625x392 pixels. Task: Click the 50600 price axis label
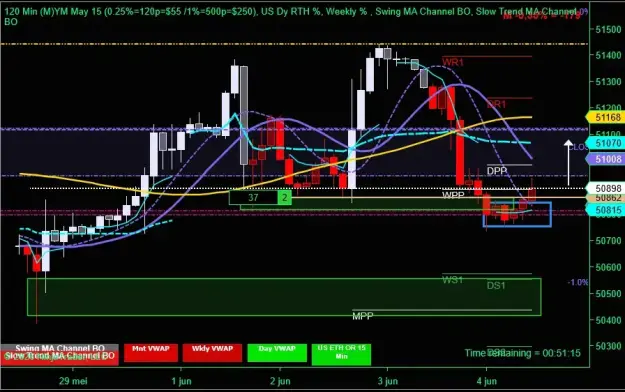pyautogui.click(x=608, y=267)
